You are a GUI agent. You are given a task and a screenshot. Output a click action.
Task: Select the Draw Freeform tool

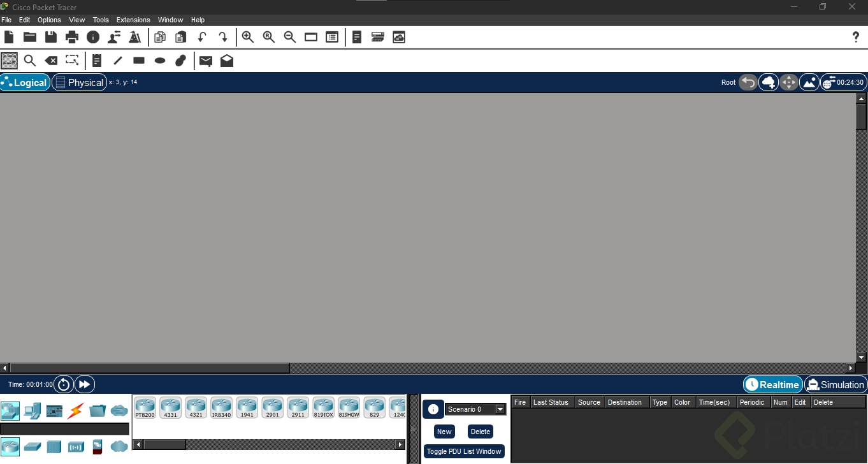click(x=181, y=61)
